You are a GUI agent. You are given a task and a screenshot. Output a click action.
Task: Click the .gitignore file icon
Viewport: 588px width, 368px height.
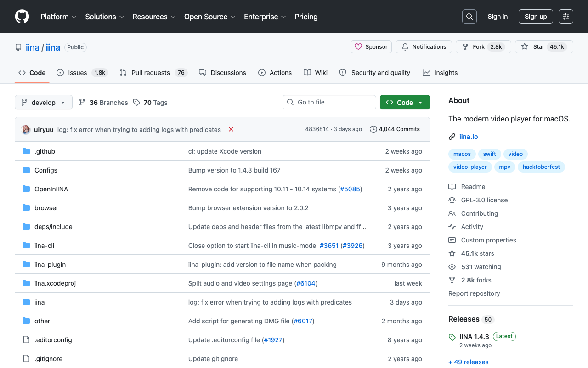[26, 359]
